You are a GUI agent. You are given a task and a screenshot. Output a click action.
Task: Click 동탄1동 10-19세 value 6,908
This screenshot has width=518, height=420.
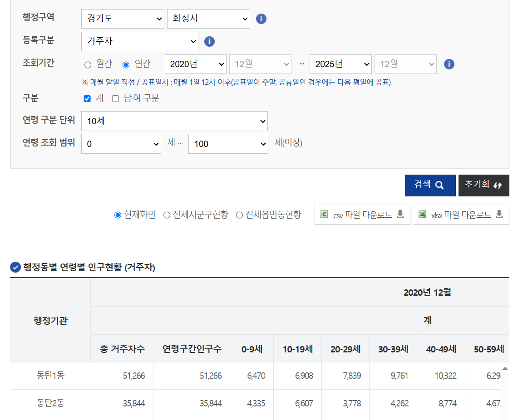click(304, 376)
